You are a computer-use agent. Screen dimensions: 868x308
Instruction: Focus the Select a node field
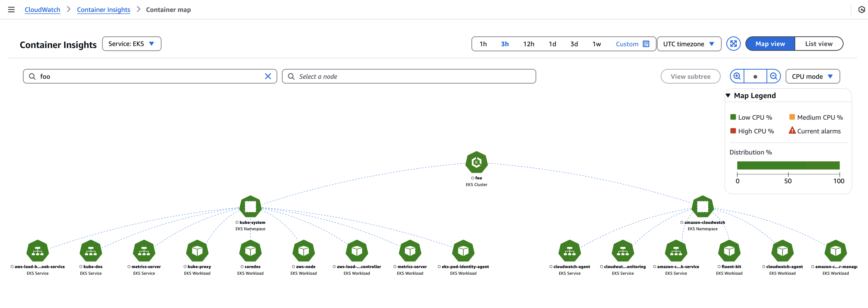(x=409, y=76)
